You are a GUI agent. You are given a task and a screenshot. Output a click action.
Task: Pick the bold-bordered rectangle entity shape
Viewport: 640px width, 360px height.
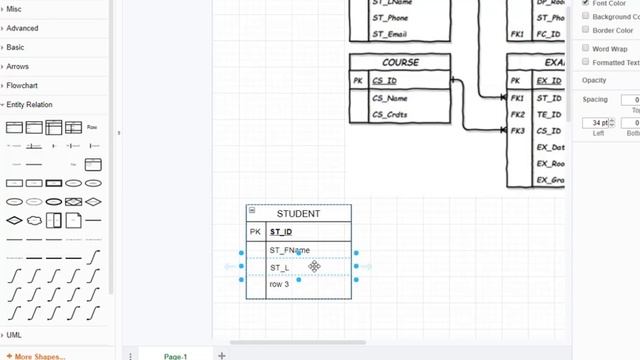coord(53,183)
